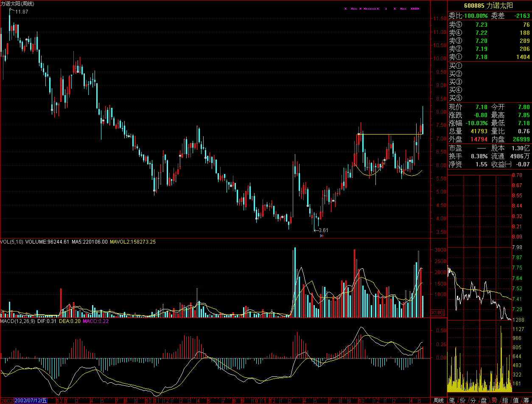
Task: Click the 流通 value 4986万
Action: coord(520,157)
